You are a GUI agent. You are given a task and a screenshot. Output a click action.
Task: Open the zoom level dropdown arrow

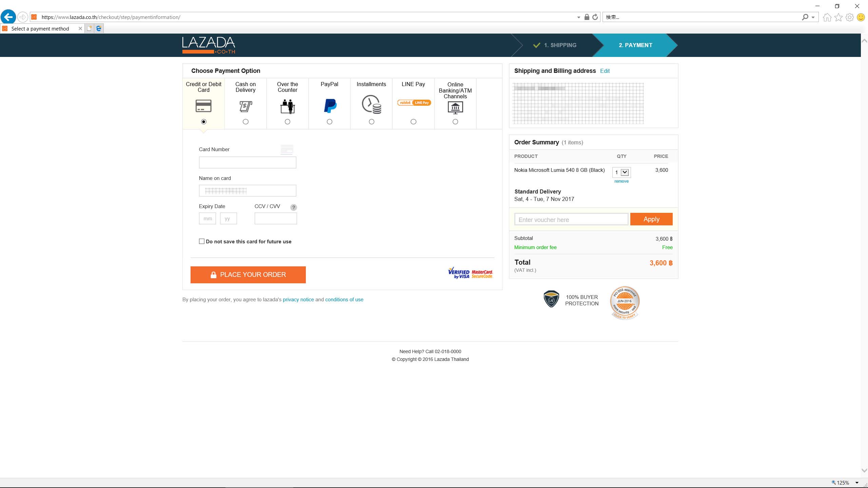click(857, 483)
